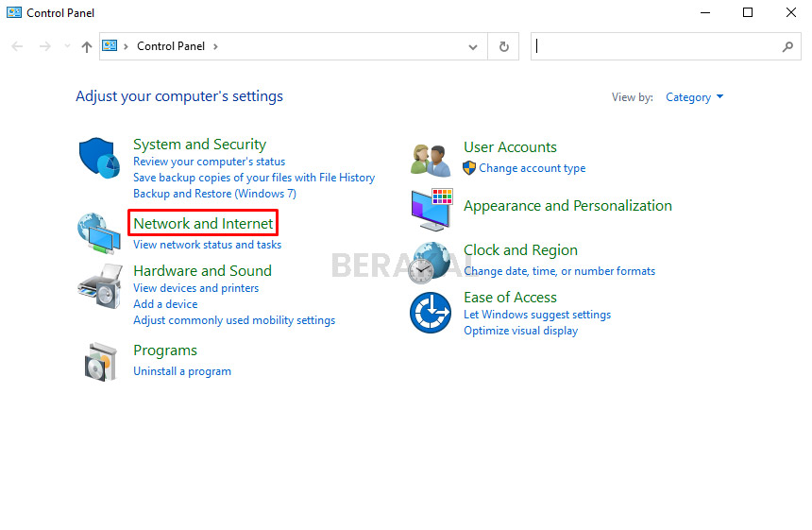Expand the address bar history dropdown
The height and width of the screenshot is (530, 812).
472,46
